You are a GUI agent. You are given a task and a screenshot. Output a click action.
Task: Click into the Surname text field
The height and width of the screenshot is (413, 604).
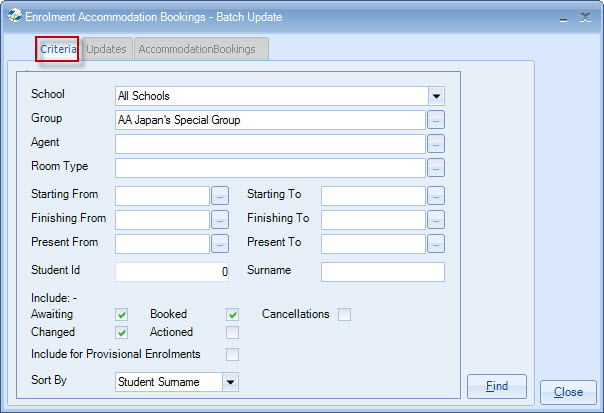pos(382,271)
